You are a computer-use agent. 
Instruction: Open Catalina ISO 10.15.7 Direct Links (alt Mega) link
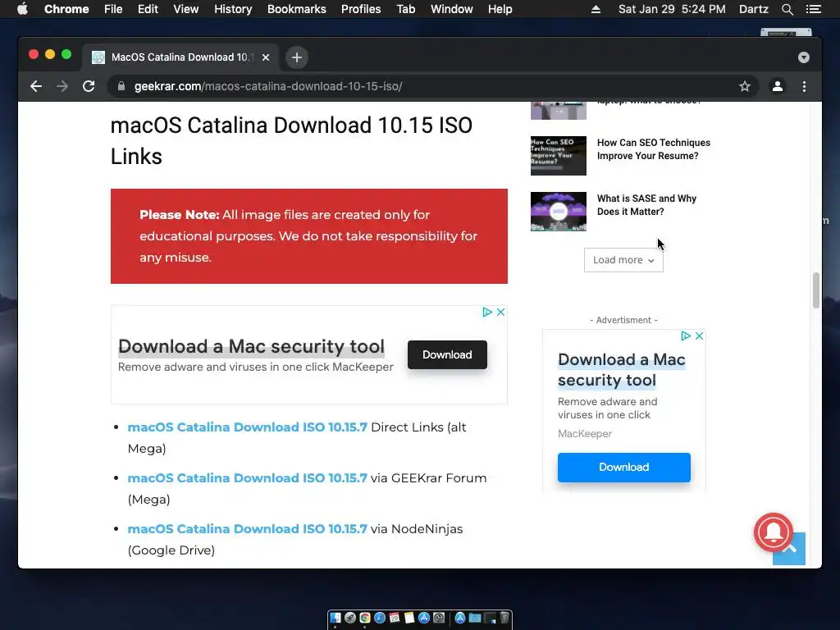point(248,427)
